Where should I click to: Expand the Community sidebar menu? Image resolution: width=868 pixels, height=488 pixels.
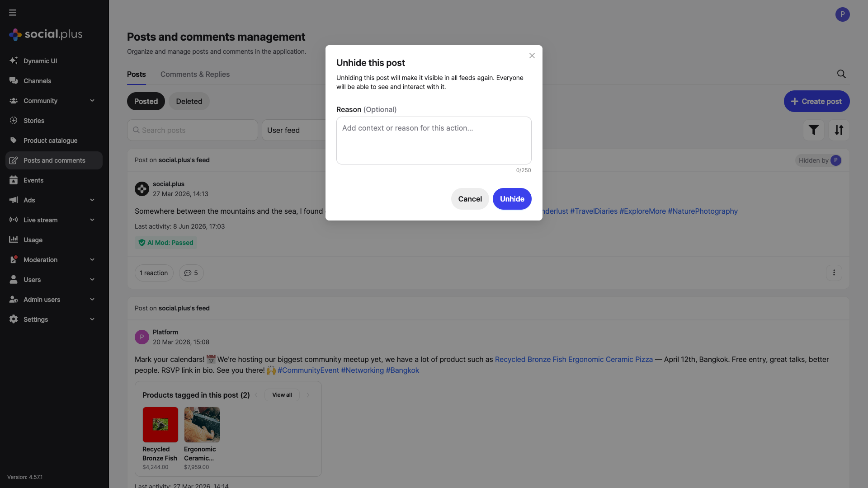[x=54, y=101]
